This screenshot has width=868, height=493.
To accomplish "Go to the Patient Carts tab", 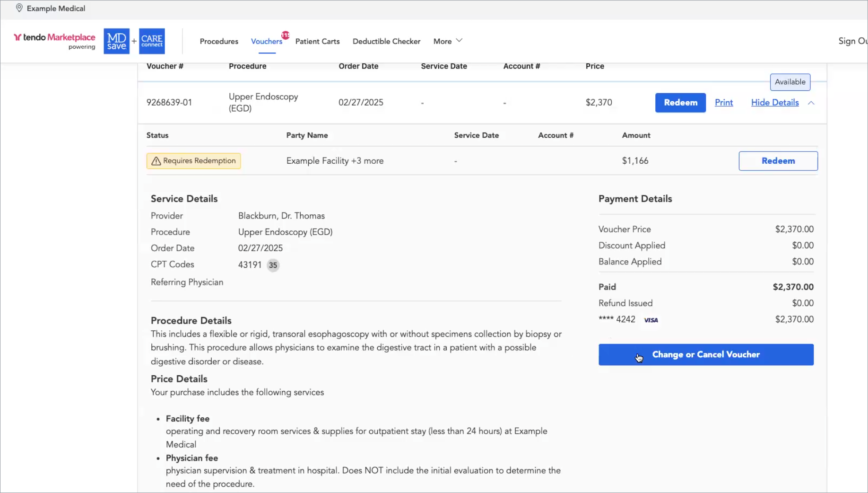I will 317,41.
